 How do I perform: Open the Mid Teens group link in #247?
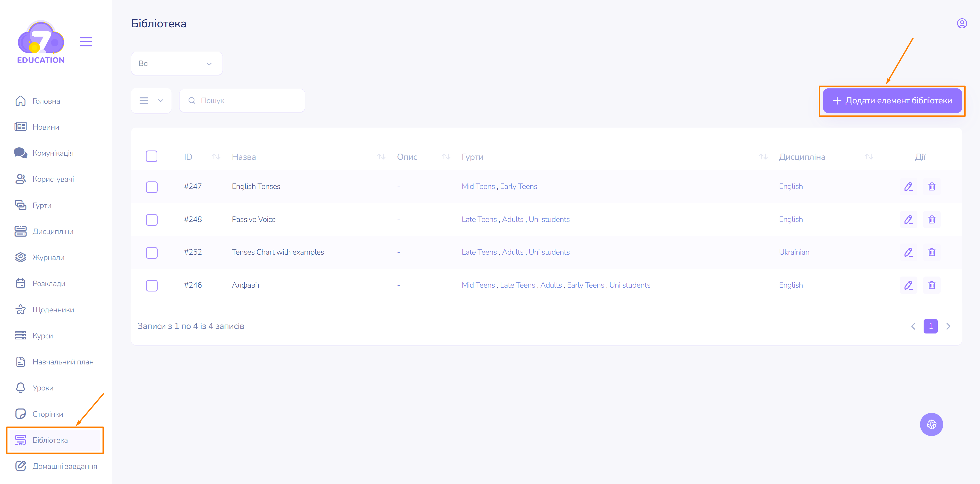tap(478, 187)
